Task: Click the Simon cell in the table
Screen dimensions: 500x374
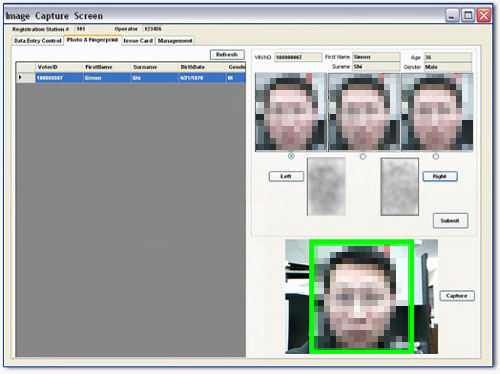Action: tap(107, 78)
